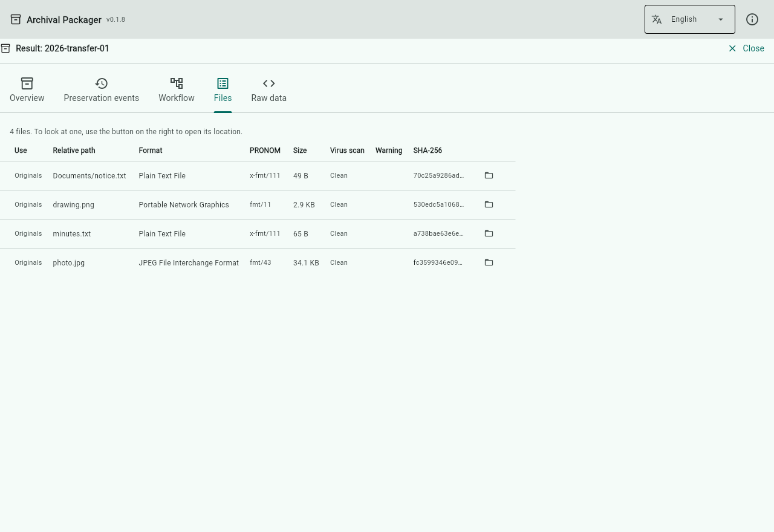Click the v0.1.8 version label

click(x=116, y=19)
